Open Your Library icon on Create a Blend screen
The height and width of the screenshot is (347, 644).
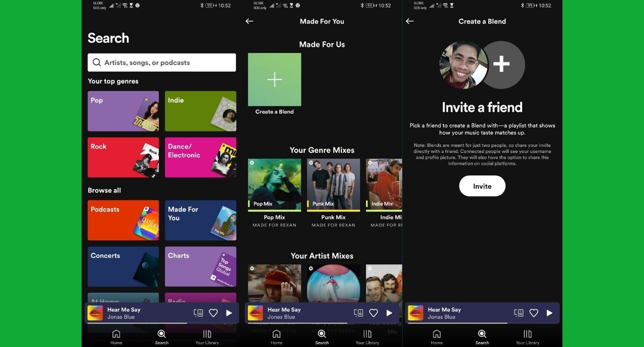(528, 336)
